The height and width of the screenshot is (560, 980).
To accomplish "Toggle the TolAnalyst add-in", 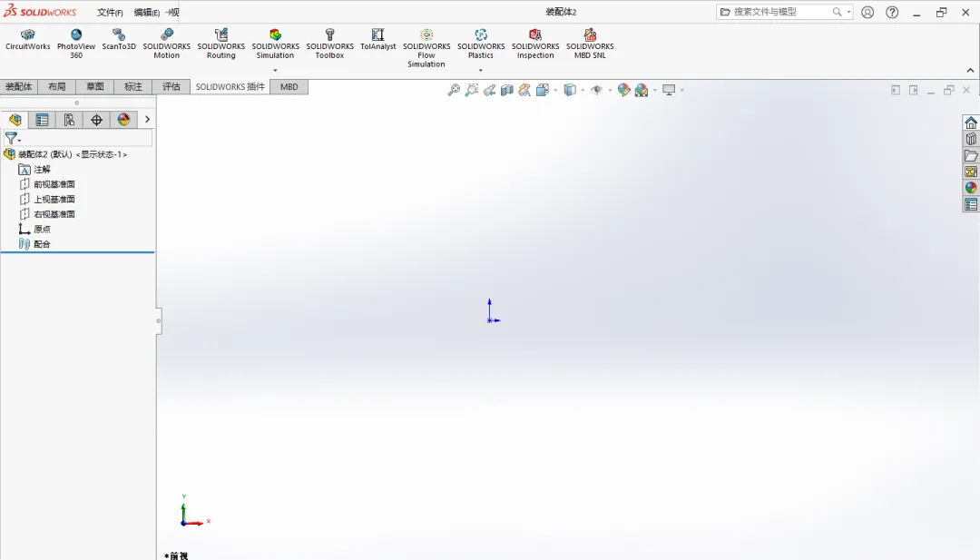I will (378, 39).
